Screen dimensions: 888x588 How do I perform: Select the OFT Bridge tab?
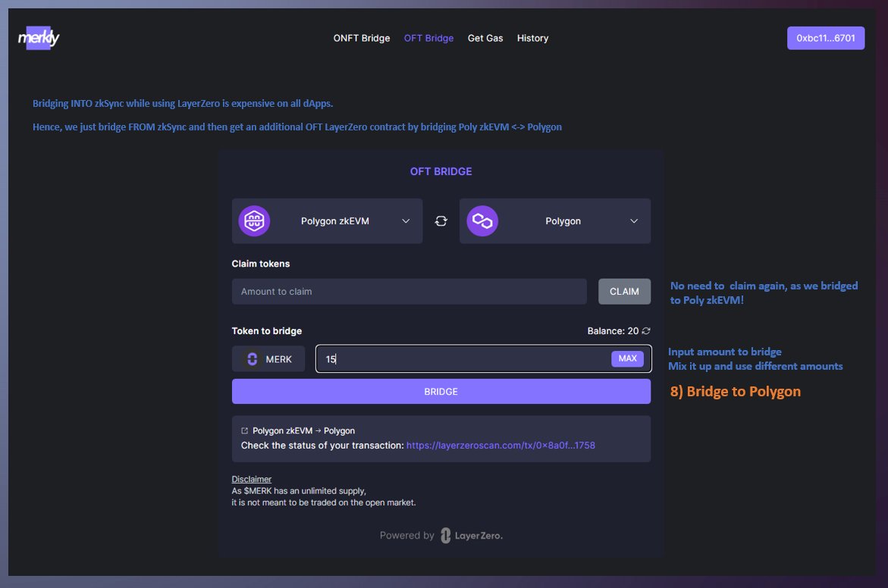click(x=428, y=38)
